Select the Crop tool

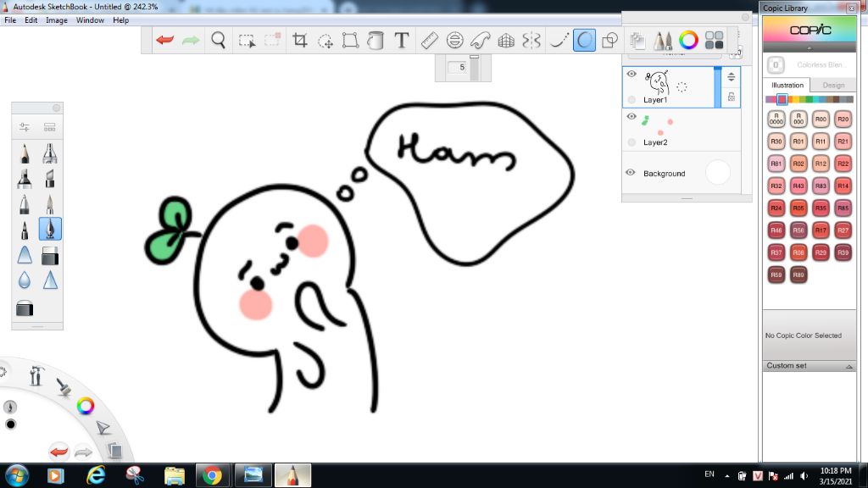click(x=299, y=40)
